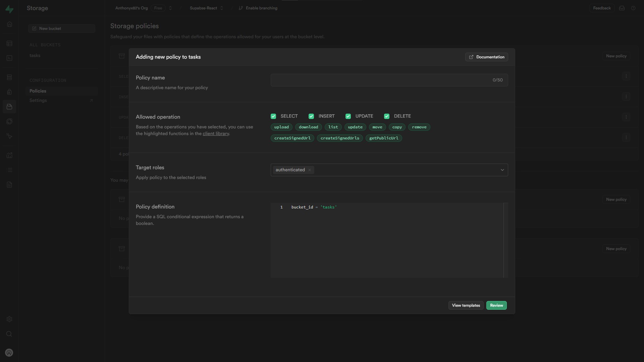Uncheck the SELECT operation checkbox
This screenshot has width=644, height=362.
[273, 116]
